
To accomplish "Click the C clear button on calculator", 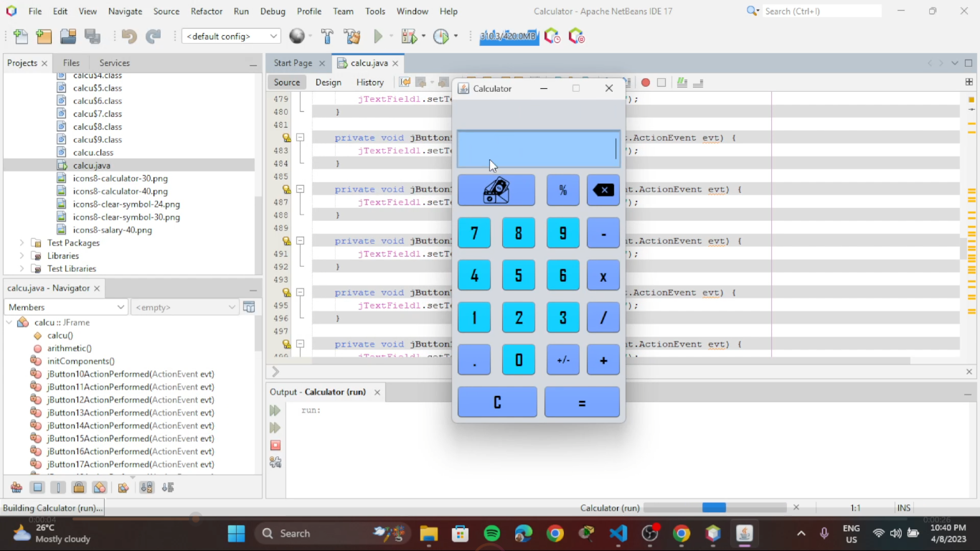I will pos(497,402).
